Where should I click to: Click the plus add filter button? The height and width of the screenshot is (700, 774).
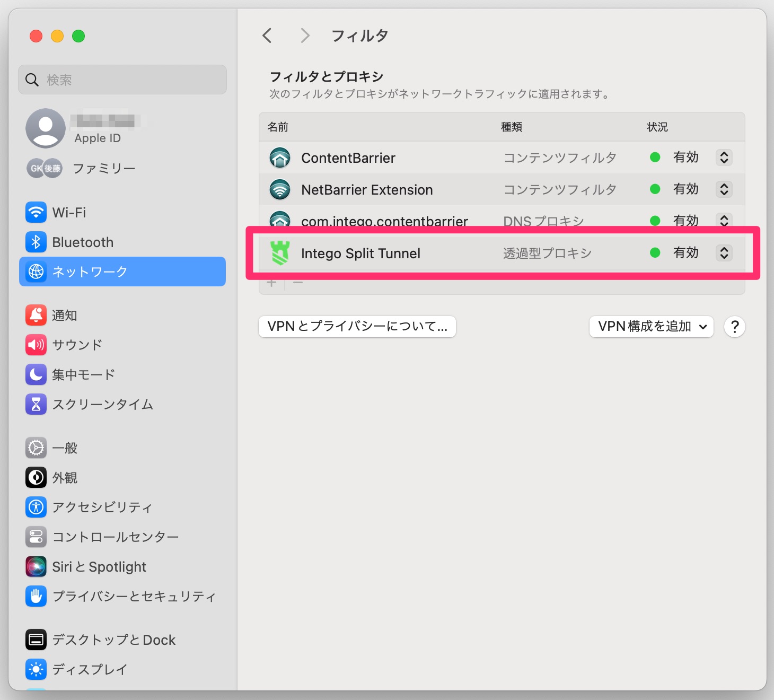click(x=271, y=283)
